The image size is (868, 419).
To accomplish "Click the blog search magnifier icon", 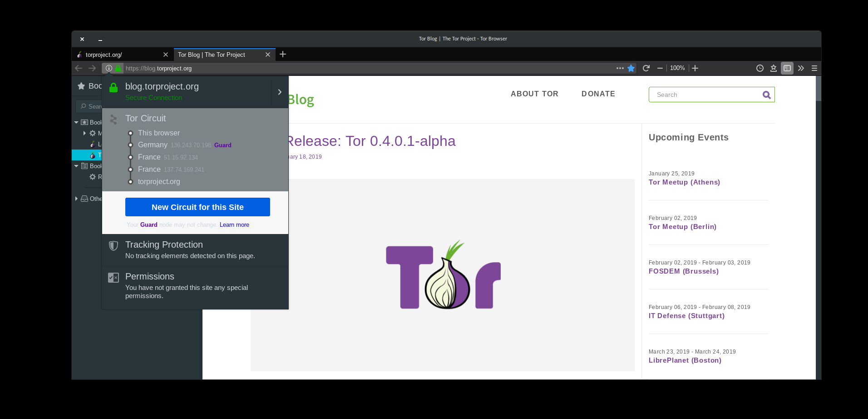I will click(766, 95).
